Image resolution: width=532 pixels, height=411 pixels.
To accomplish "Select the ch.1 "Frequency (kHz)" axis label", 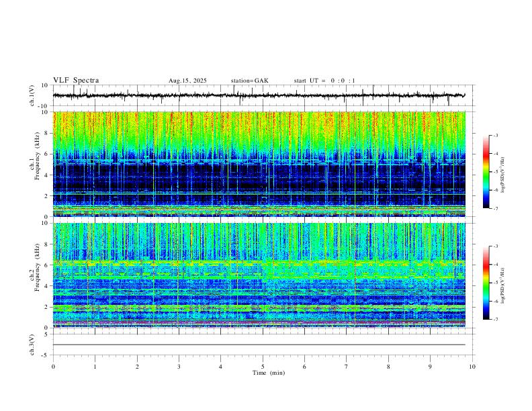I will 37,156.
